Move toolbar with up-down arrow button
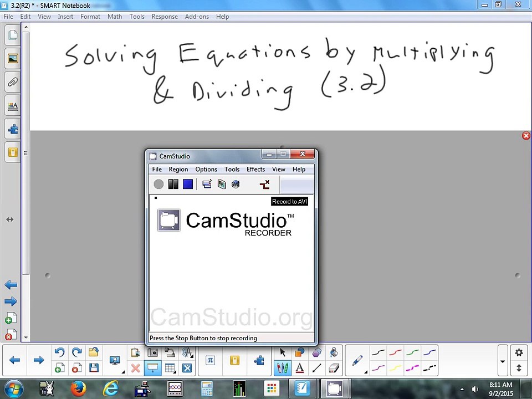Viewport: 532px width, 399px height. pyautogui.click(x=519, y=368)
